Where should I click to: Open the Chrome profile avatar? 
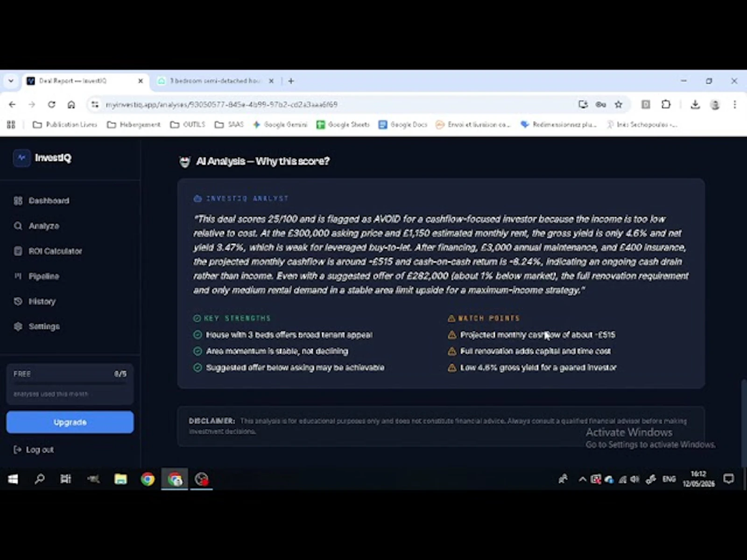715,105
